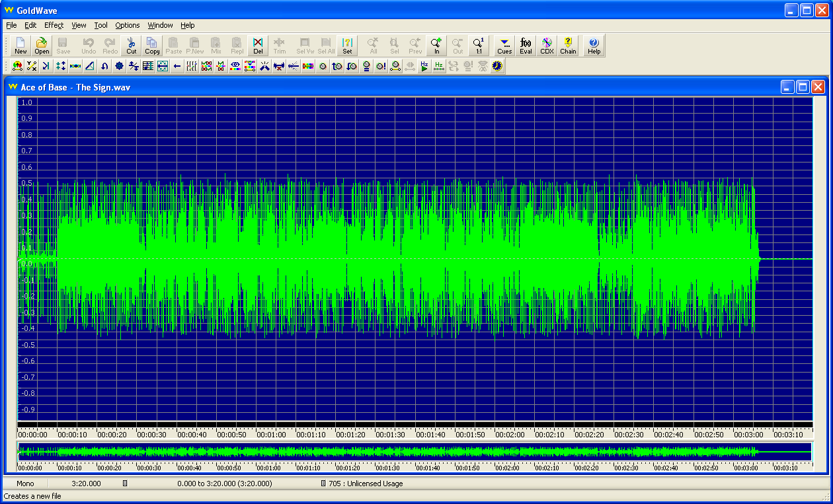Click the Sel All toolbar button
The width and height of the screenshot is (833, 504).
[326, 46]
